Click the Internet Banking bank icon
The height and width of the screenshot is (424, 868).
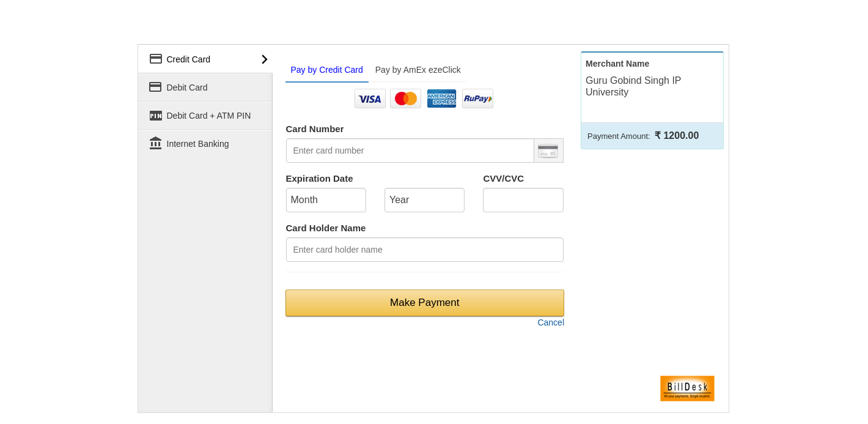click(x=156, y=143)
